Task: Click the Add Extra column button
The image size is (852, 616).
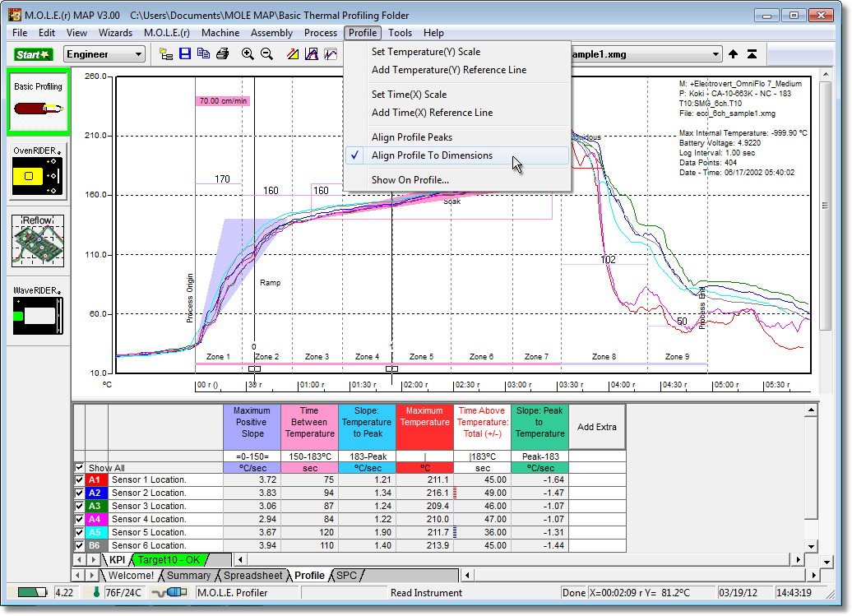Action: pyautogui.click(x=596, y=427)
